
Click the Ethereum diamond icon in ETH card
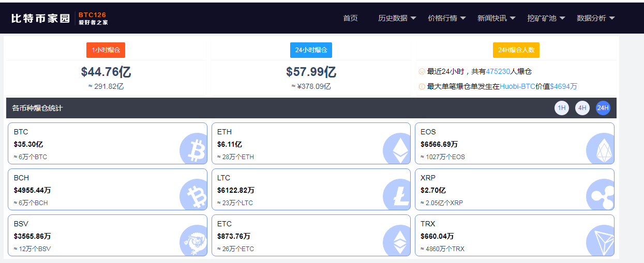tap(397, 149)
